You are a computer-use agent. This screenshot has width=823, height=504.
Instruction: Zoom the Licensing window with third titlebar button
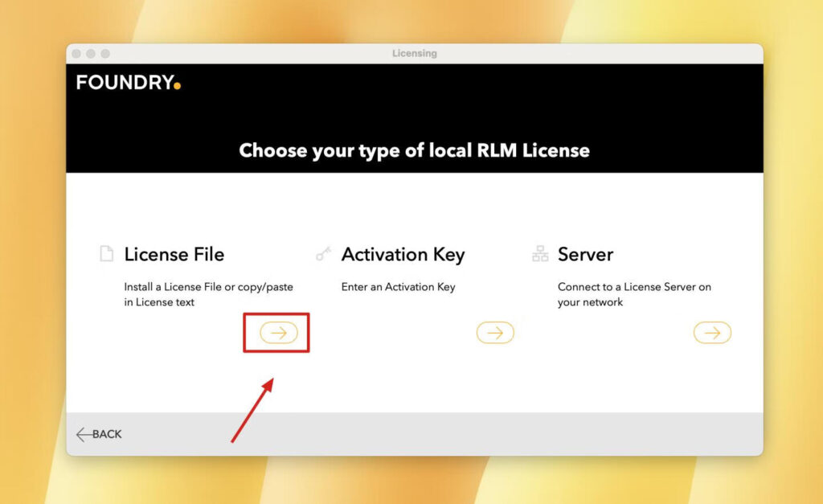(x=105, y=53)
